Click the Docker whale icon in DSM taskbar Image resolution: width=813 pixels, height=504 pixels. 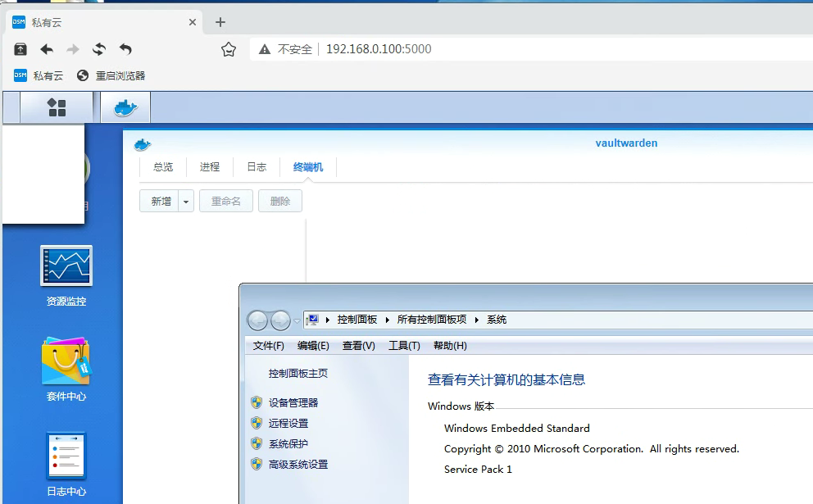coord(125,107)
